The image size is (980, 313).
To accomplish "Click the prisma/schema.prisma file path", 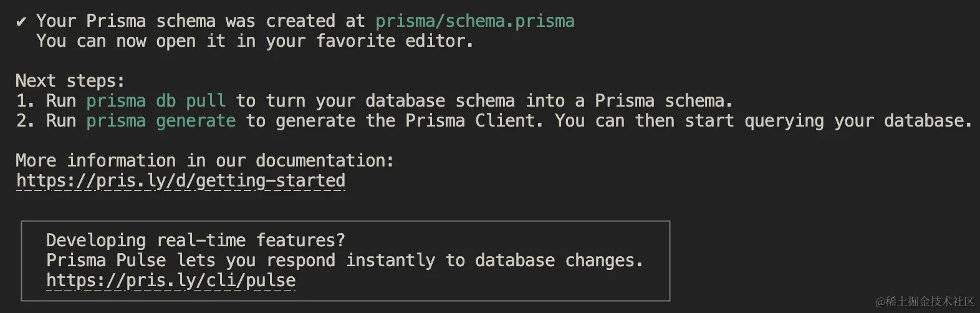I will coord(475,21).
